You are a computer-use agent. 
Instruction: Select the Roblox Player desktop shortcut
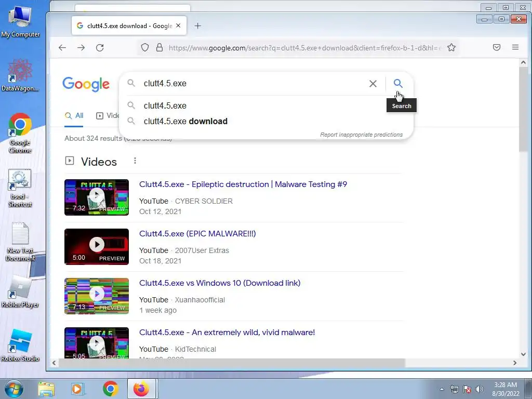click(20, 291)
